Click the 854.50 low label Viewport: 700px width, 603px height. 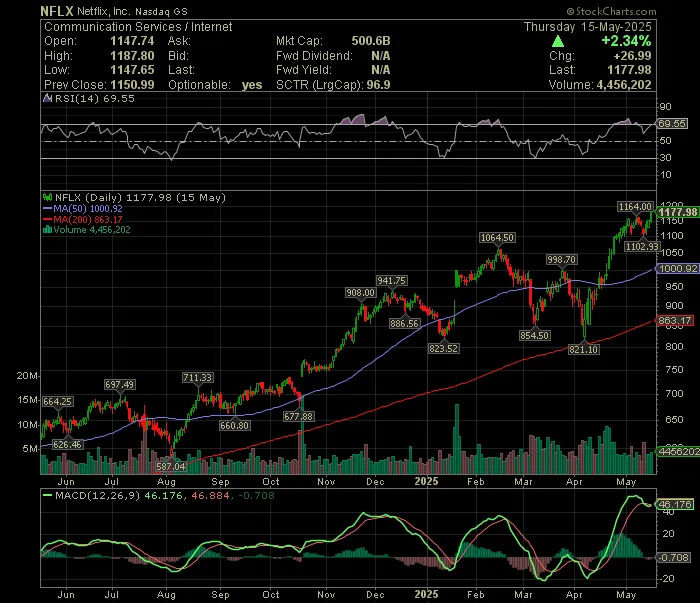point(534,336)
